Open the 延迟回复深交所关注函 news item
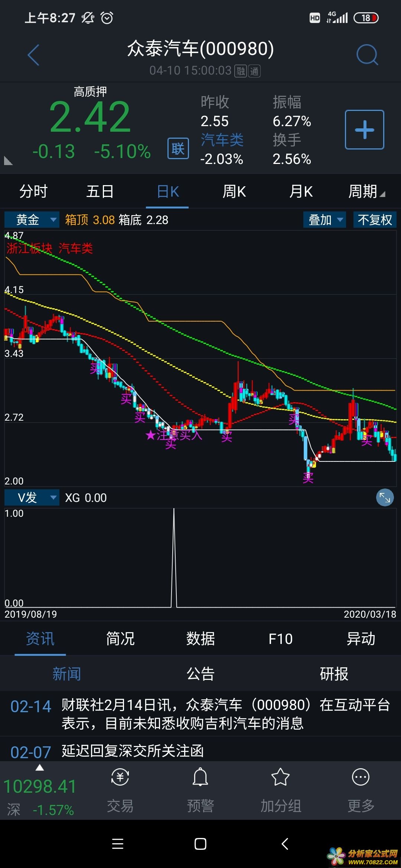401x868 pixels. coord(200,750)
